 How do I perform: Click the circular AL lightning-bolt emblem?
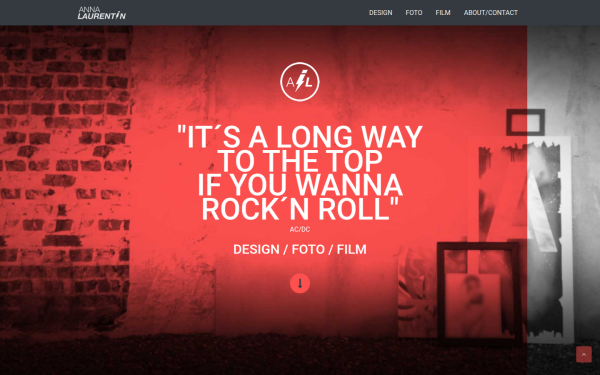[300, 82]
